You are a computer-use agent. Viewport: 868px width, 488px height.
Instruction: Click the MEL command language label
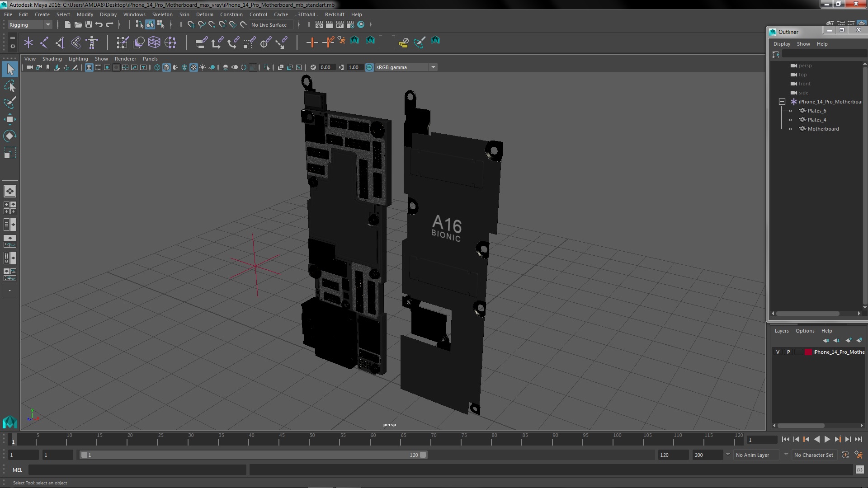coord(17,470)
